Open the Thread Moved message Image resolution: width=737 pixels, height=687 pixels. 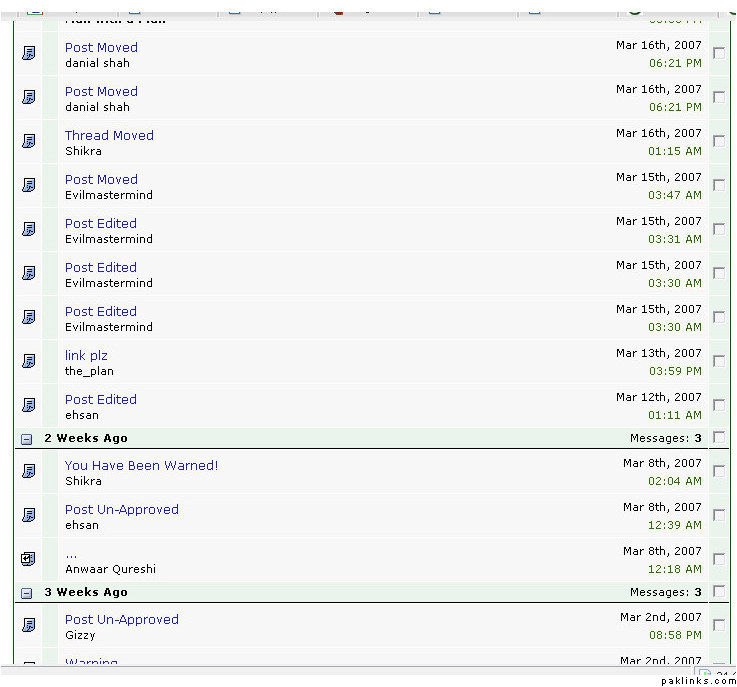tap(109, 135)
